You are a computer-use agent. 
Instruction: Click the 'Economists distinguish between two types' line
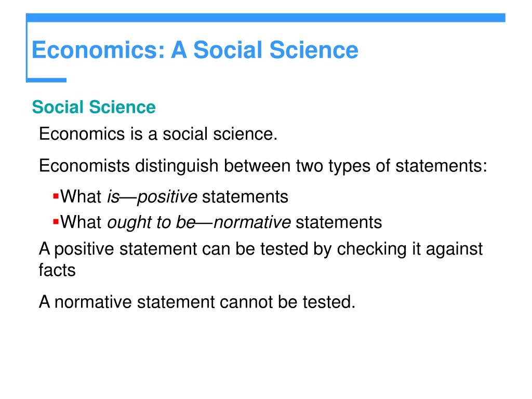[263, 166]
